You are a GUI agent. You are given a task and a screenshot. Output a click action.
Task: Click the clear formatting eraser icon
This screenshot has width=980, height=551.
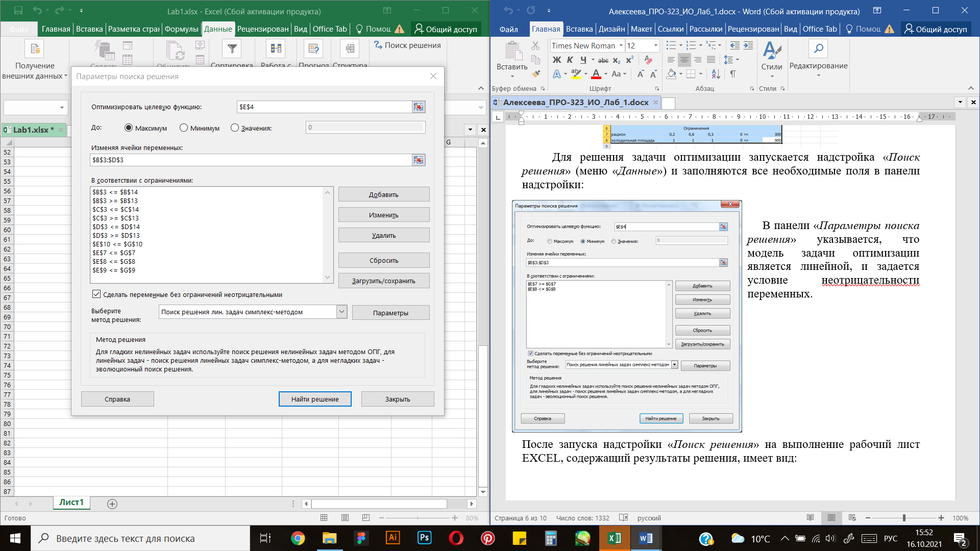pyautogui.click(x=648, y=60)
